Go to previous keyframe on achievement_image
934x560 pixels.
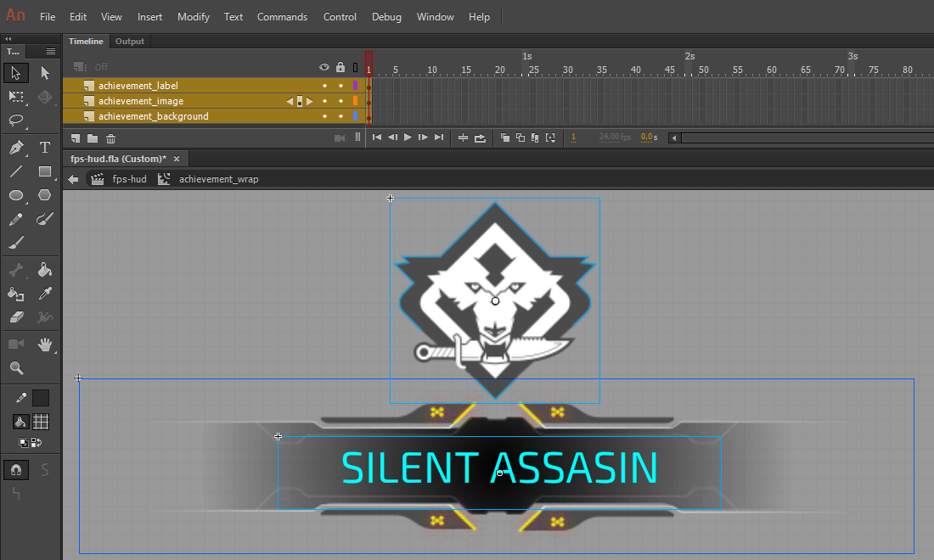coord(290,101)
